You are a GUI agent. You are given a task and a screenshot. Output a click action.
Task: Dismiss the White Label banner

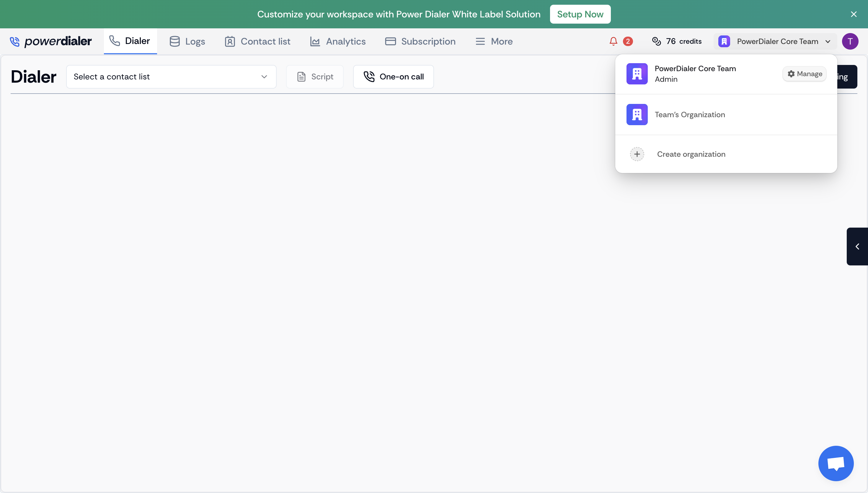pyautogui.click(x=854, y=14)
